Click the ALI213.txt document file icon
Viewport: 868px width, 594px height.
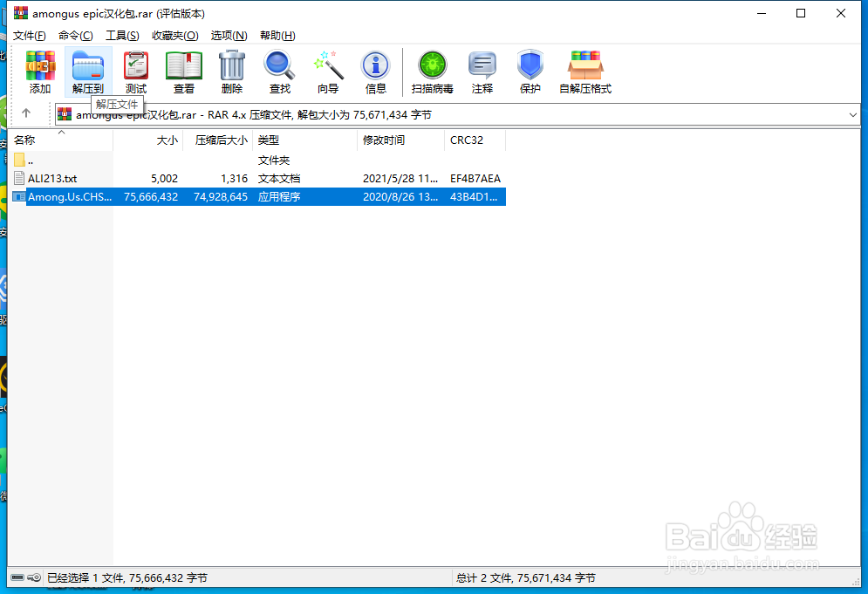19,178
